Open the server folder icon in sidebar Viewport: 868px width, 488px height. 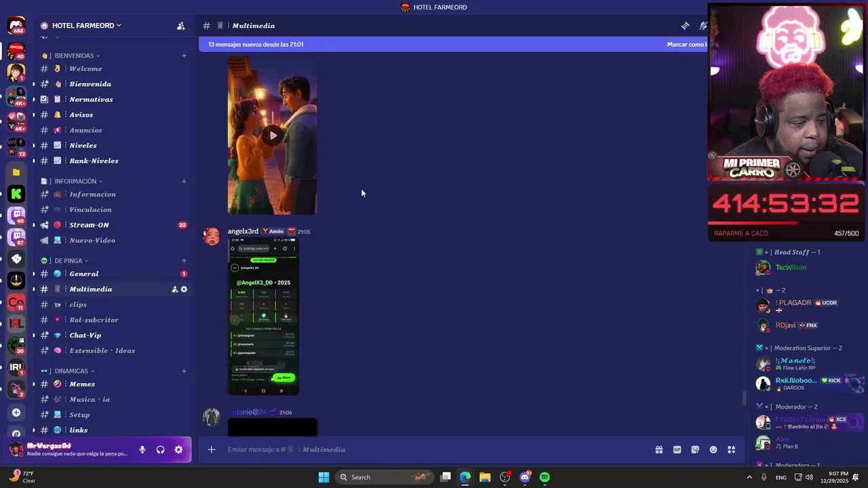(x=16, y=172)
